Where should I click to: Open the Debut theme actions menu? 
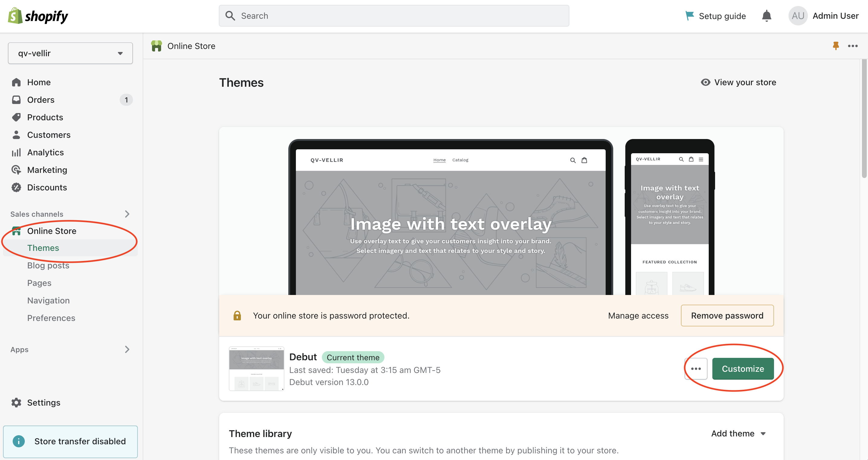pyautogui.click(x=696, y=369)
